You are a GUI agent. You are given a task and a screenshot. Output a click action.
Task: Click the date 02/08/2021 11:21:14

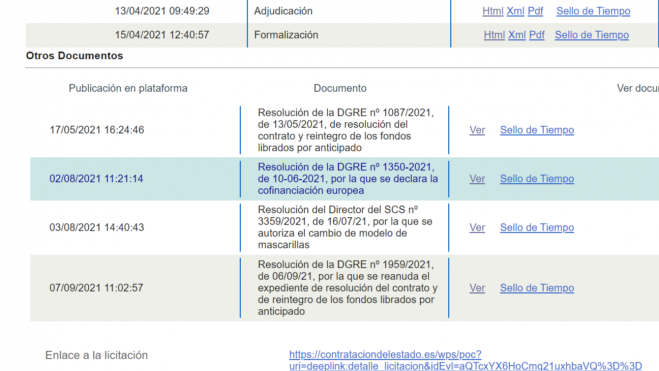96,179
